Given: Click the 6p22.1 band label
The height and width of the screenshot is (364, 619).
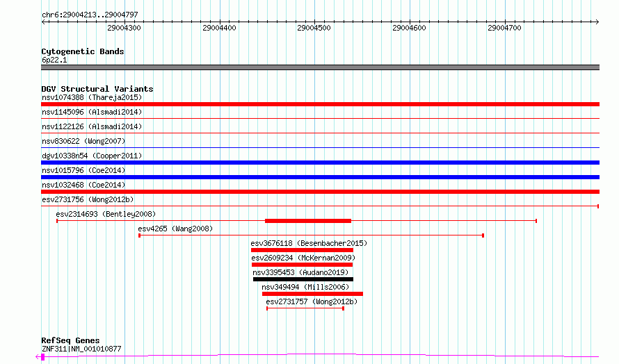Looking at the screenshot, I should click(x=54, y=60).
